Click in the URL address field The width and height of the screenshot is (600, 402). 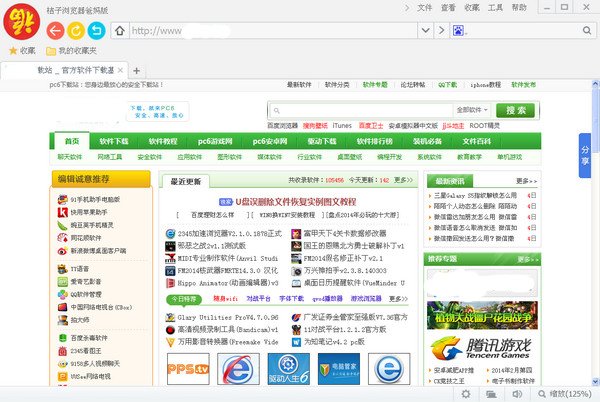pos(274,31)
